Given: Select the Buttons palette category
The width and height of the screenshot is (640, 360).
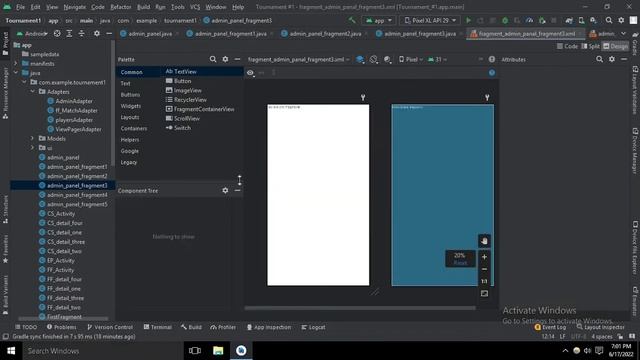Looking at the screenshot, I should 130,95.
